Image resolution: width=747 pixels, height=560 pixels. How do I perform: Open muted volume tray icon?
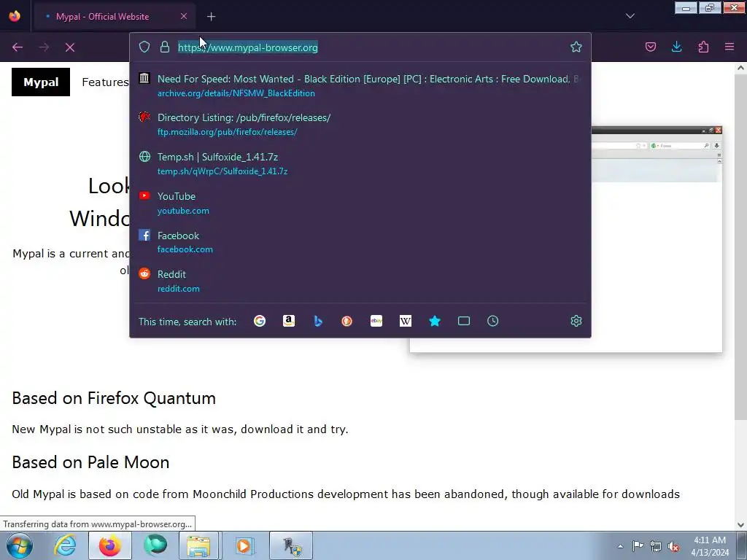click(673, 546)
